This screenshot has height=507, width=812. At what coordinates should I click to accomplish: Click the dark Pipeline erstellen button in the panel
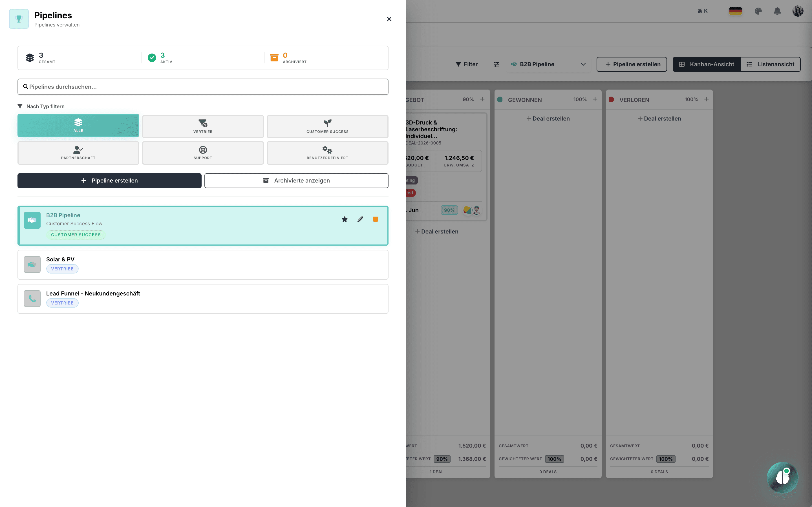click(x=109, y=180)
